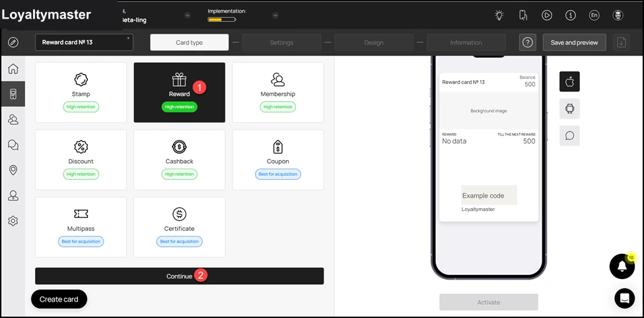The height and width of the screenshot is (318, 644).
Task: Open the info circle icon
Action: 571,15
